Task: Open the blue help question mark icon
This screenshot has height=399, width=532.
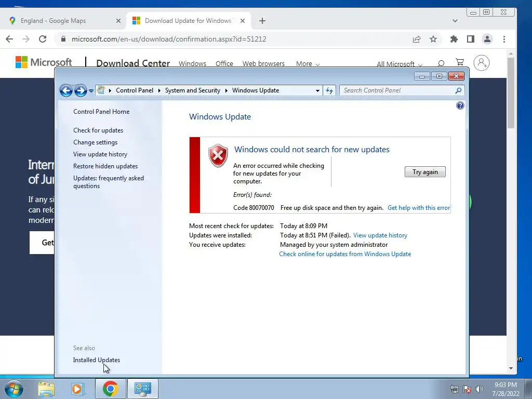Action: click(460, 105)
